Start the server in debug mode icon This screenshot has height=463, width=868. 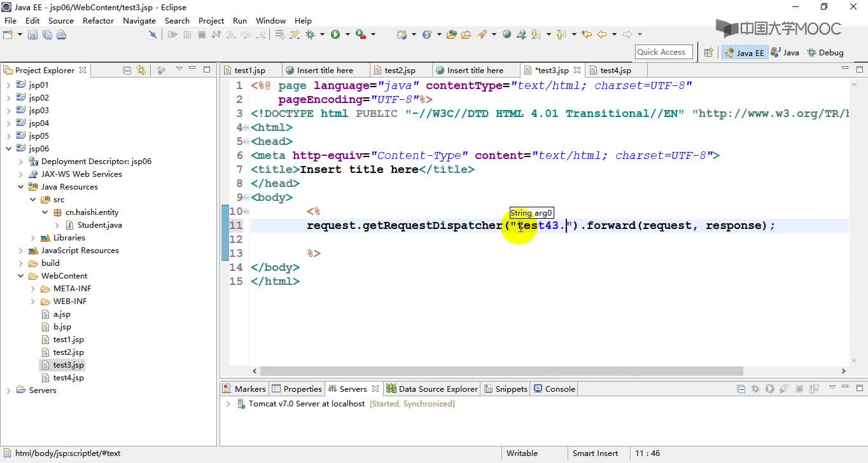pos(755,389)
